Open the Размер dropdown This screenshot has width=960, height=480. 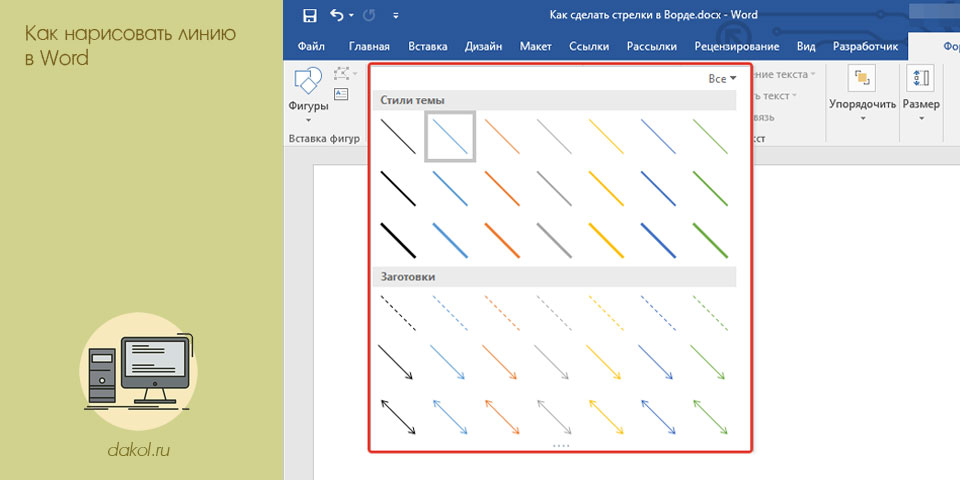tap(921, 92)
